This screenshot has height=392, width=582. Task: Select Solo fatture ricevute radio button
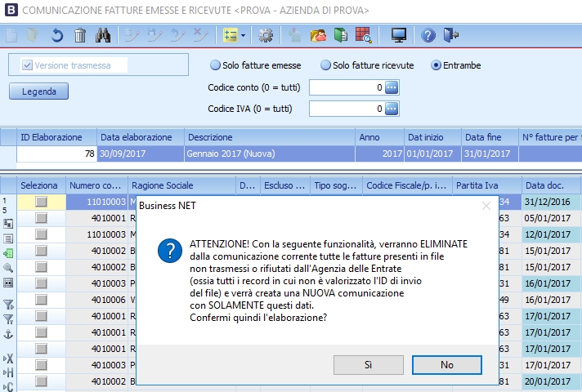(325, 65)
